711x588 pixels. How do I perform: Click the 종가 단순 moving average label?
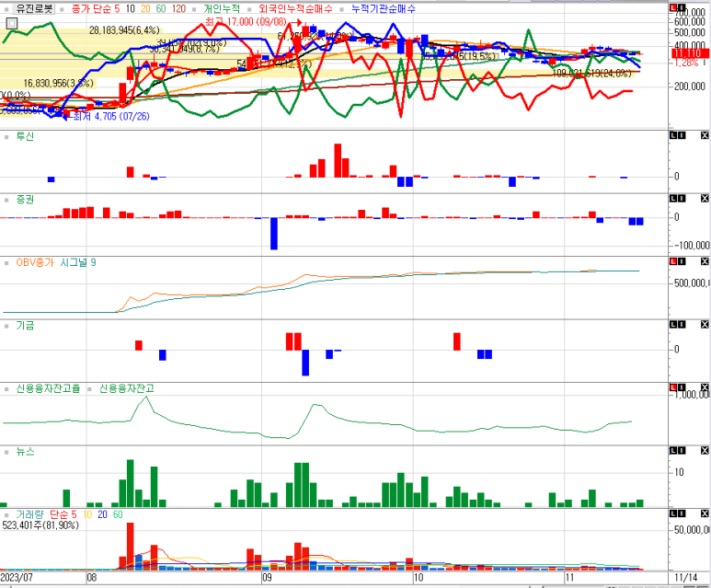click(92, 8)
